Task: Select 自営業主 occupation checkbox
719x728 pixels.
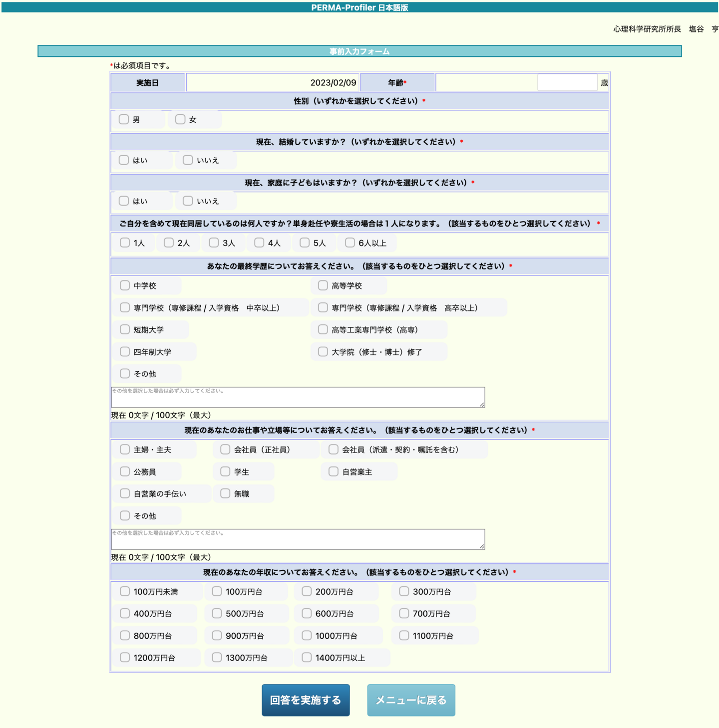Action: coord(334,472)
